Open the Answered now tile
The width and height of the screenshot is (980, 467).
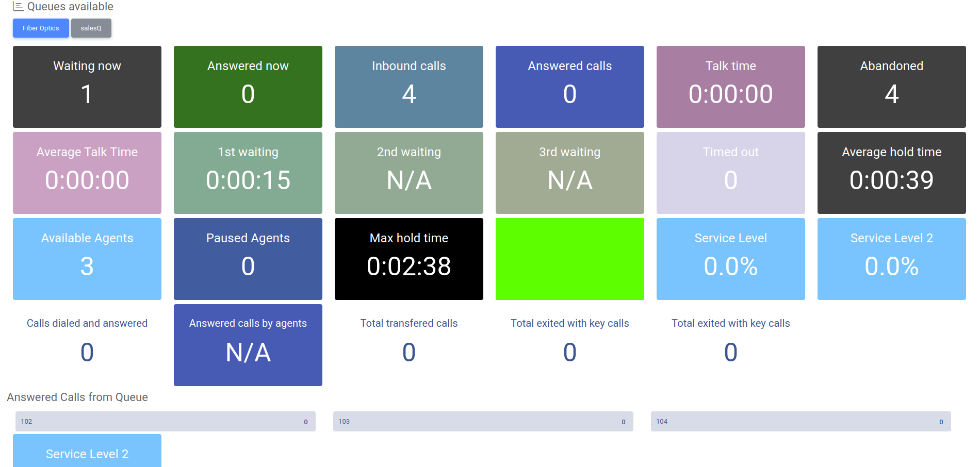pyautogui.click(x=248, y=87)
